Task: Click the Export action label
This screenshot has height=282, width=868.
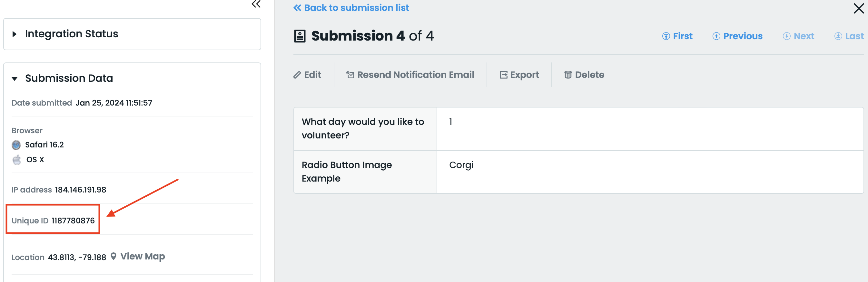Action: [524, 75]
